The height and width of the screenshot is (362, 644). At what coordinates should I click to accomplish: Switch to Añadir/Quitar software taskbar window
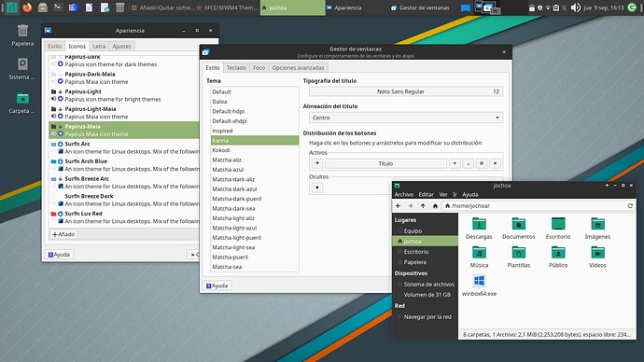point(162,7)
